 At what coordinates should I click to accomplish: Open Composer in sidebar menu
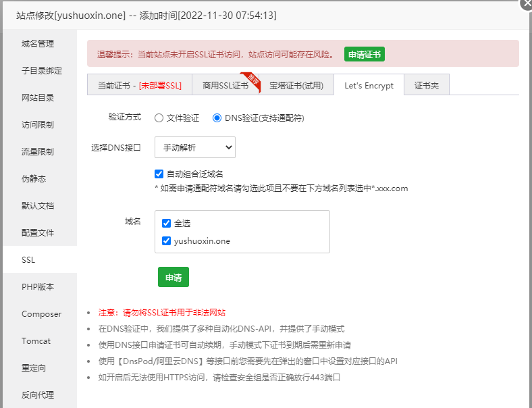click(41, 314)
